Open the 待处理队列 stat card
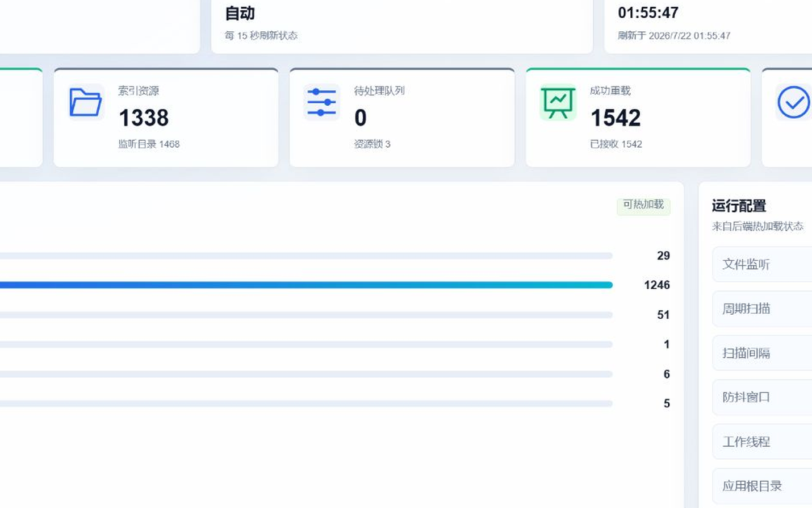The width and height of the screenshot is (812, 508). point(402,118)
